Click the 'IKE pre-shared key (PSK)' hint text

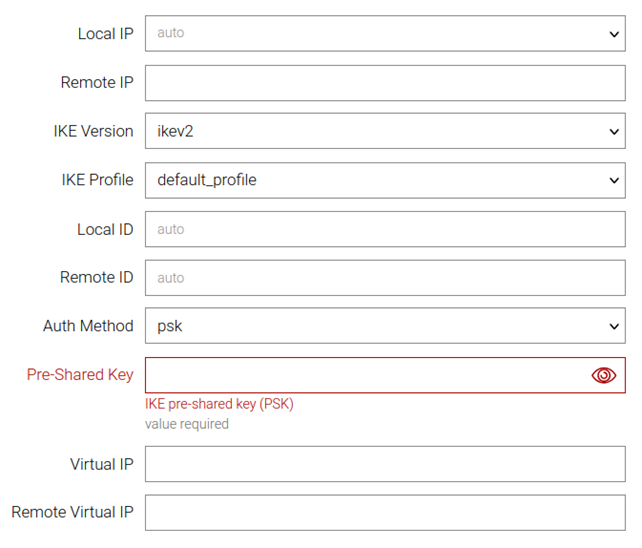tap(219, 404)
